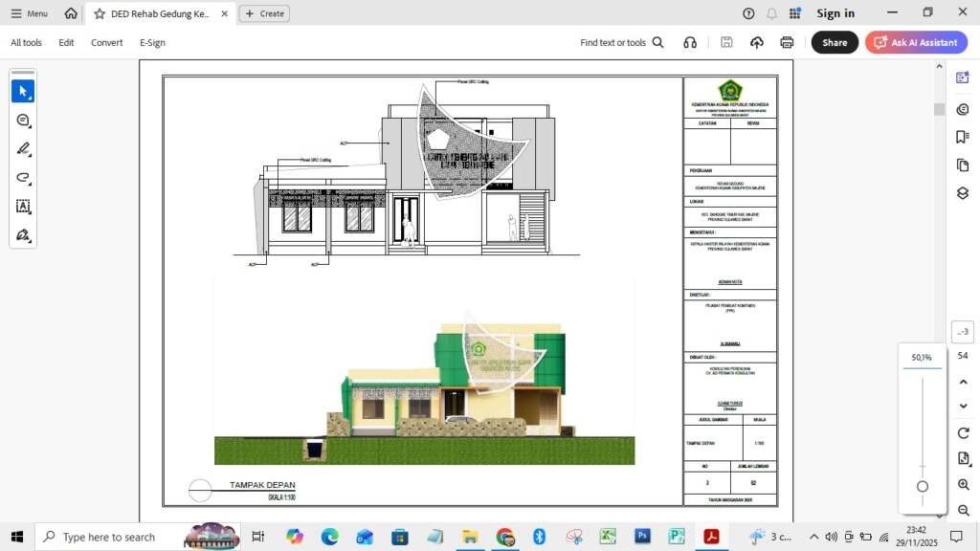Click the zoom slider handle

tap(923, 486)
